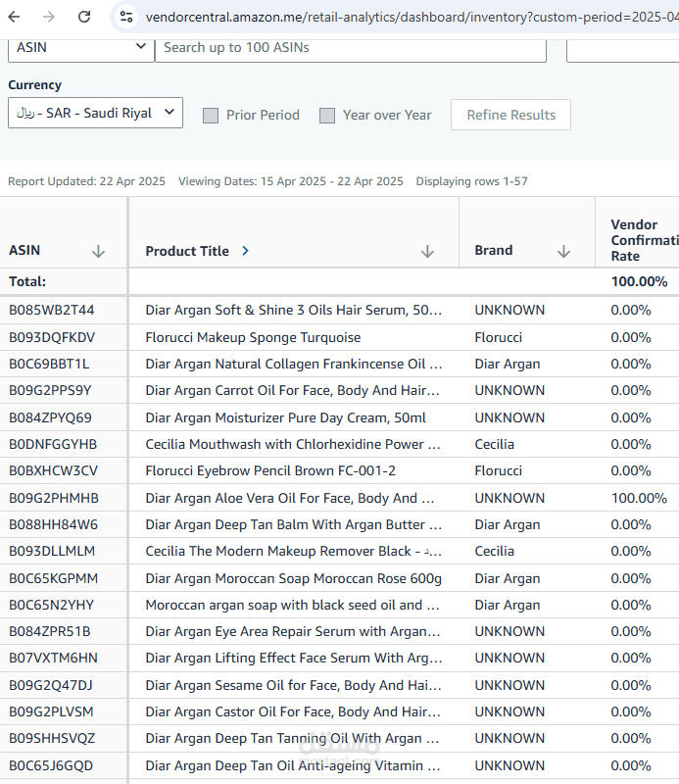The width and height of the screenshot is (679, 784).
Task: Click the 100.00% rate in B09G2PHMHB row
Action: pyautogui.click(x=639, y=499)
